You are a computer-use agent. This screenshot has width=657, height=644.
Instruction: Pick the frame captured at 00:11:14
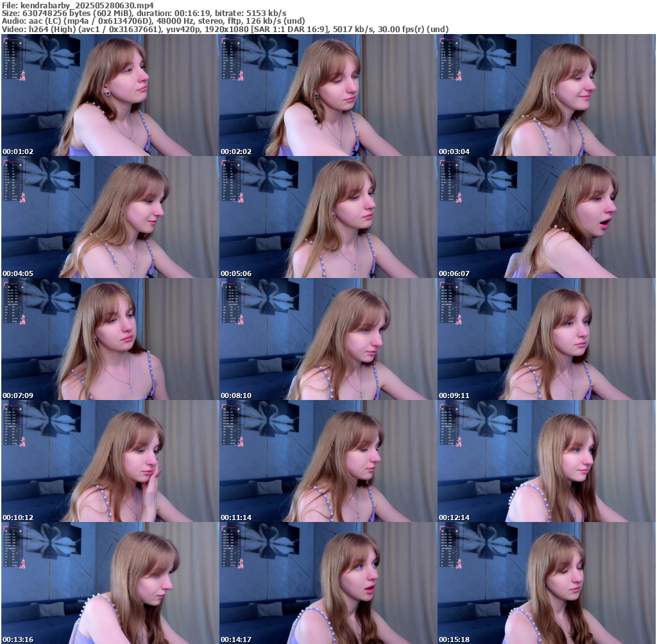pos(328,461)
